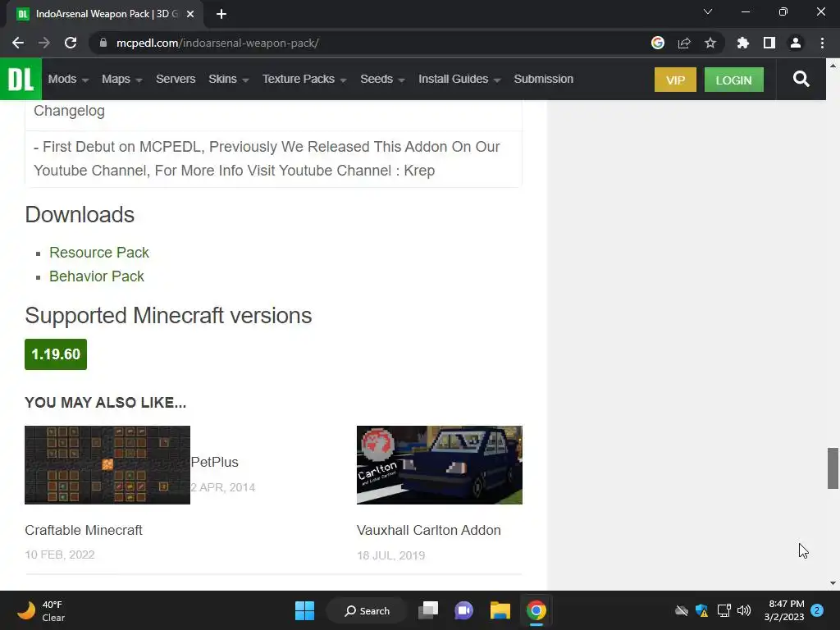
Task: Click the browser forward arrow
Action: 44,43
